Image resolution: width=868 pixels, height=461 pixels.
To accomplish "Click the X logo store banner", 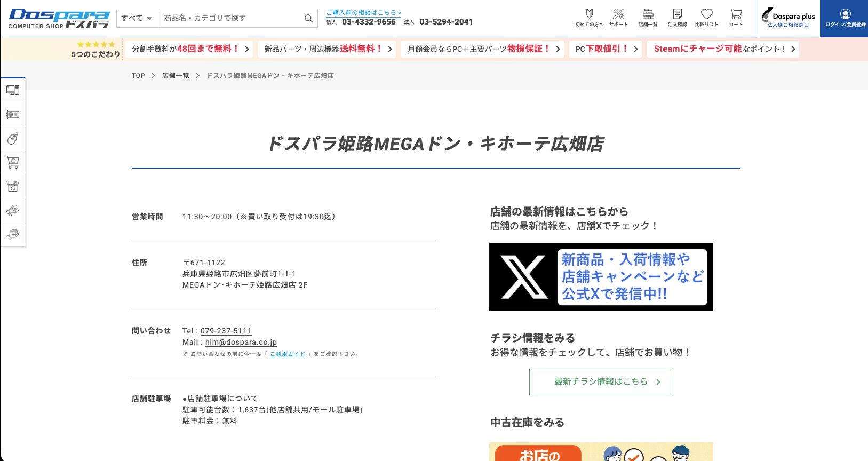I will click(x=601, y=277).
